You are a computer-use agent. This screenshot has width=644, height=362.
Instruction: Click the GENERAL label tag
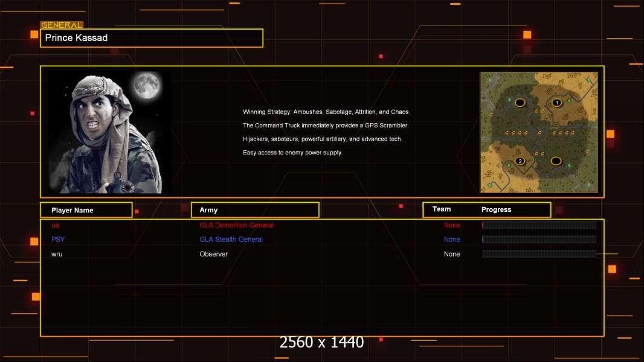(x=62, y=25)
